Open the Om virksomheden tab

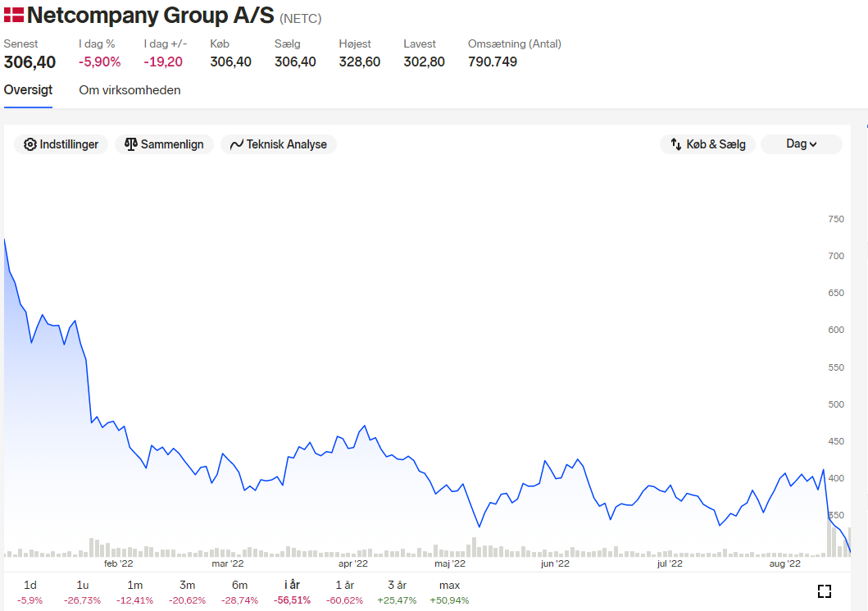pyautogui.click(x=130, y=90)
